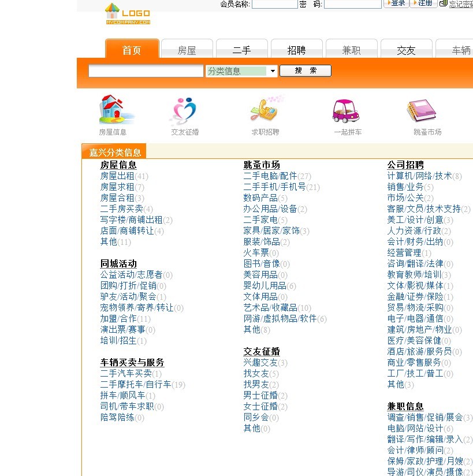Click the 登录 login button
The image size is (473, 476).
pos(396,3)
